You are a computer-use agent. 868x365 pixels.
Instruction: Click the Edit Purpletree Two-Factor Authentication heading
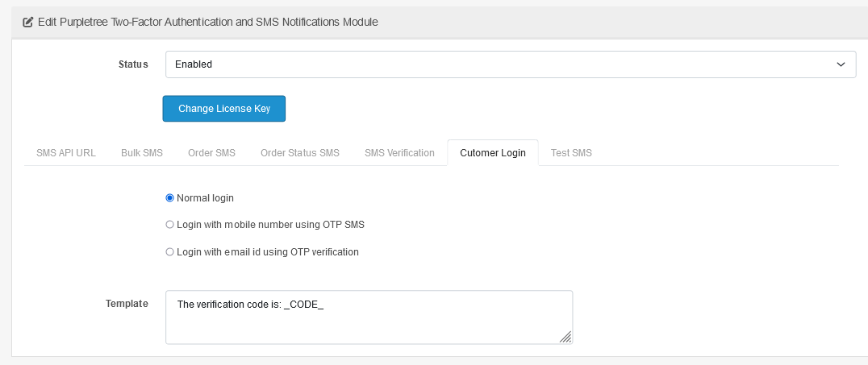pyautogui.click(x=208, y=22)
